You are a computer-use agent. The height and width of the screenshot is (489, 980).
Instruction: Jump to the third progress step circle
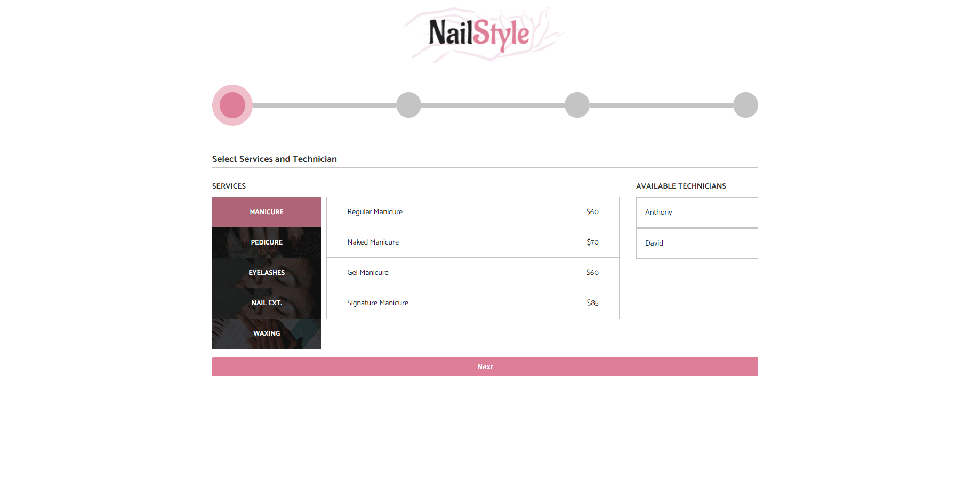point(577,105)
